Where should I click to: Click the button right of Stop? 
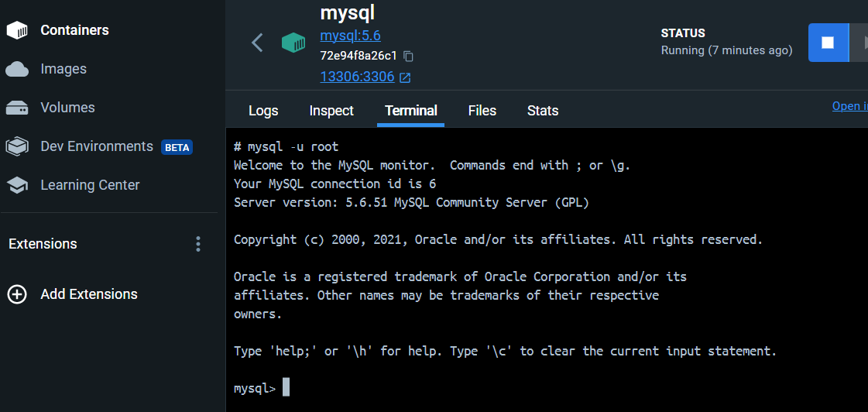pyautogui.click(x=859, y=43)
